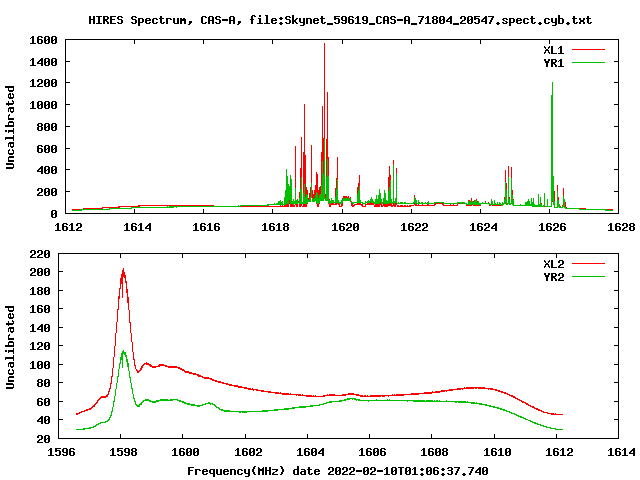Click upper plot y-axis tick 1200

(43, 83)
